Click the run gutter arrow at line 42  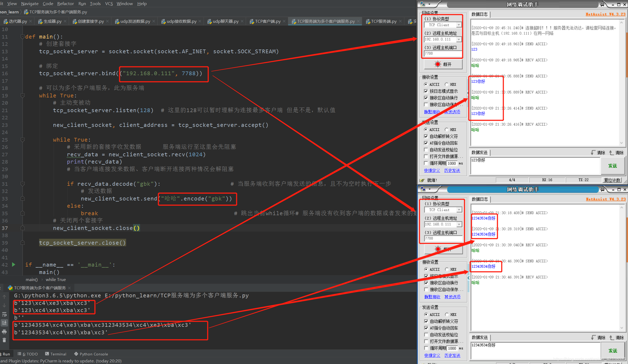click(x=13, y=264)
